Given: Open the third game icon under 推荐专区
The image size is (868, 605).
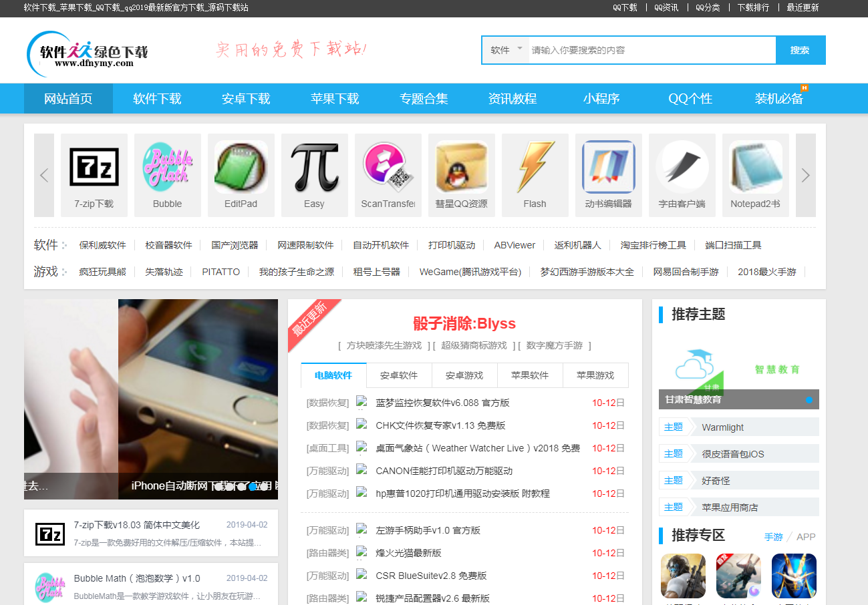Looking at the screenshot, I should point(794,576).
